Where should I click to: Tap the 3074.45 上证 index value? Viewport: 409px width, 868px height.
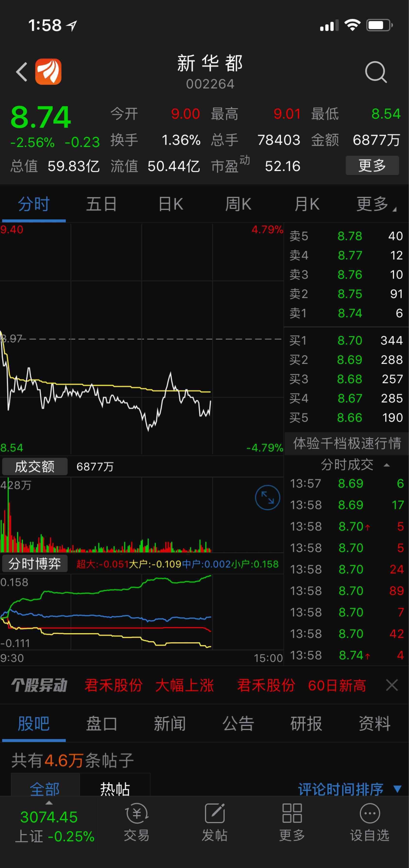49,817
